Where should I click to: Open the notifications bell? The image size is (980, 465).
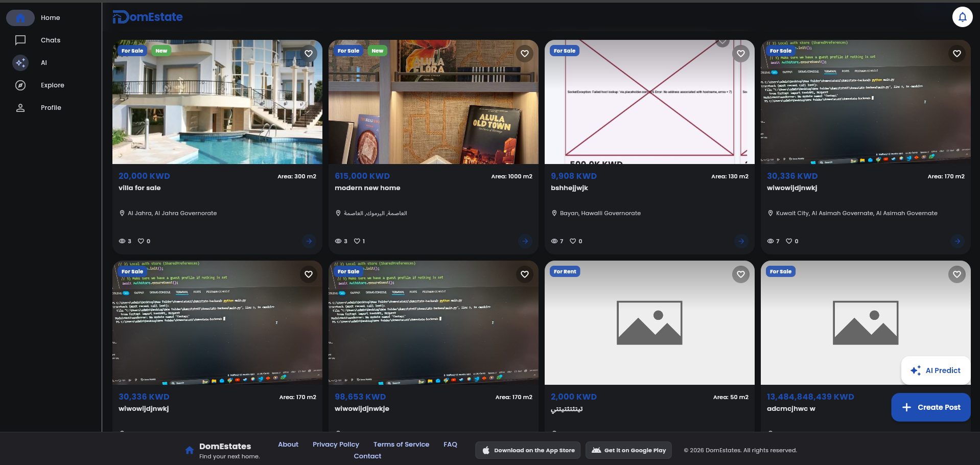(x=962, y=17)
